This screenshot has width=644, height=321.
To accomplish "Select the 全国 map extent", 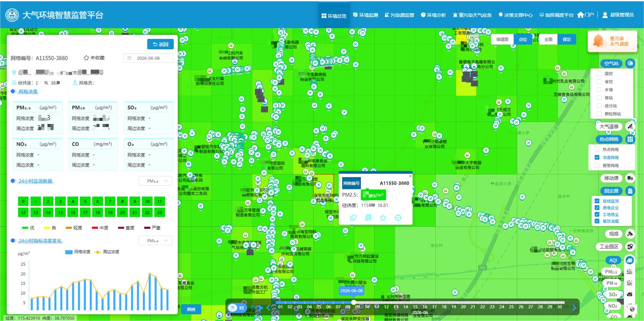I will click(548, 39).
